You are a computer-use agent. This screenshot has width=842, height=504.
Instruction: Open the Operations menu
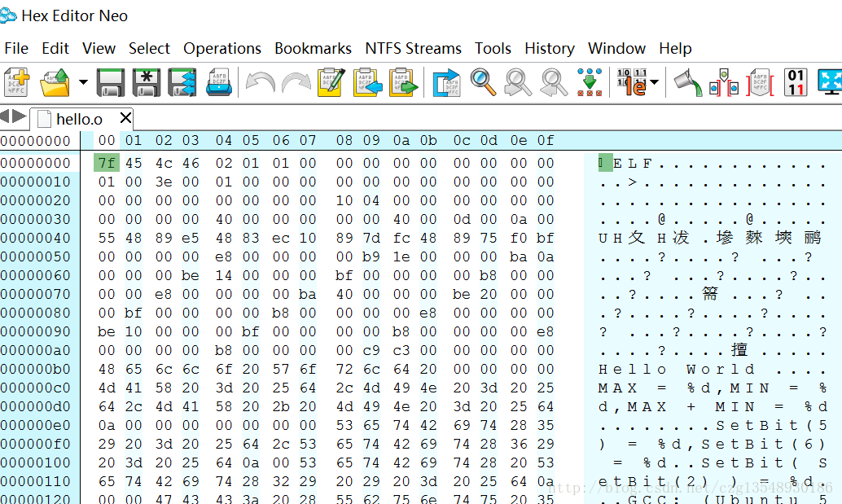[222, 48]
